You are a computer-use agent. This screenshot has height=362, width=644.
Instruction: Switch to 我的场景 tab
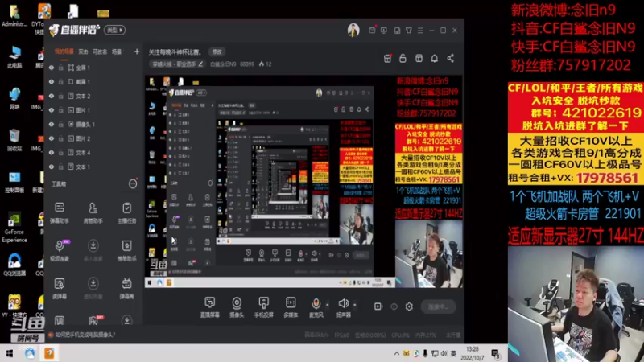click(64, 51)
